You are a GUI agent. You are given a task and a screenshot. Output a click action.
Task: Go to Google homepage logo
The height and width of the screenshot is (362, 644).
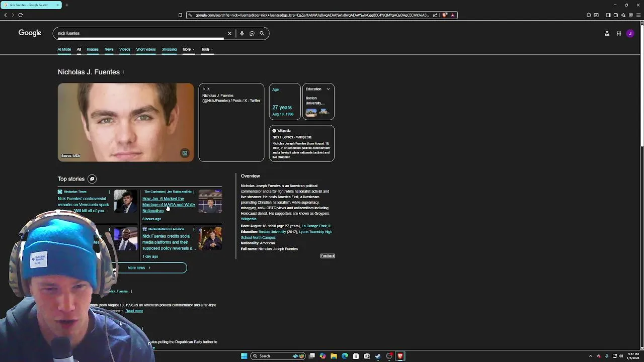[x=30, y=33]
